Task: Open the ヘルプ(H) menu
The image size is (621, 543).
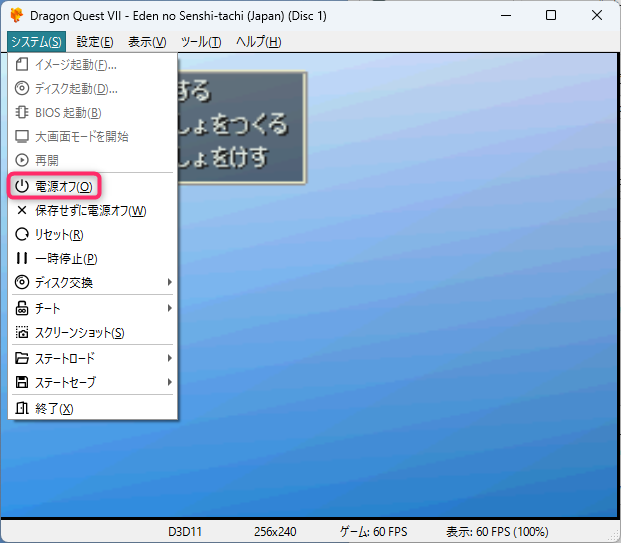Action: coord(258,42)
